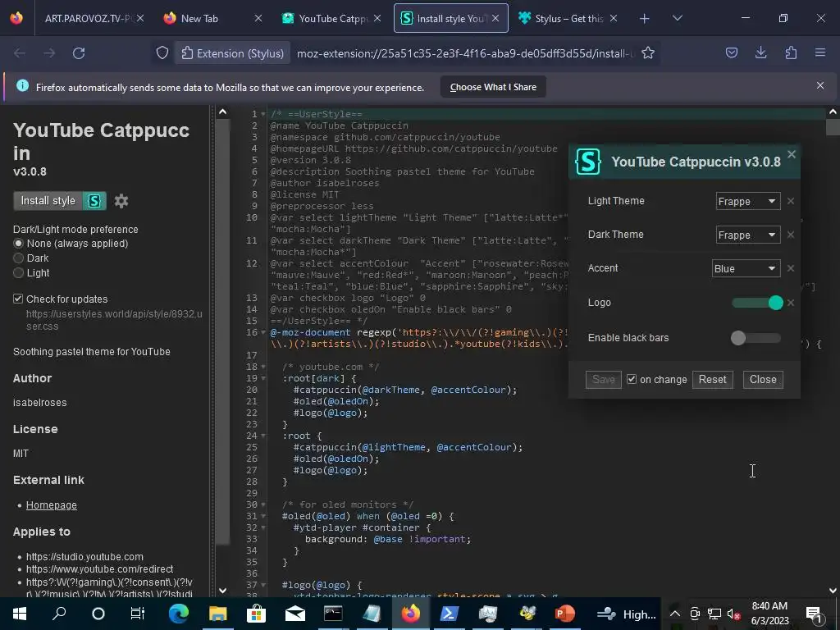The height and width of the screenshot is (630, 840).
Task: Open Pocket save icon in toolbar
Action: 731,52
